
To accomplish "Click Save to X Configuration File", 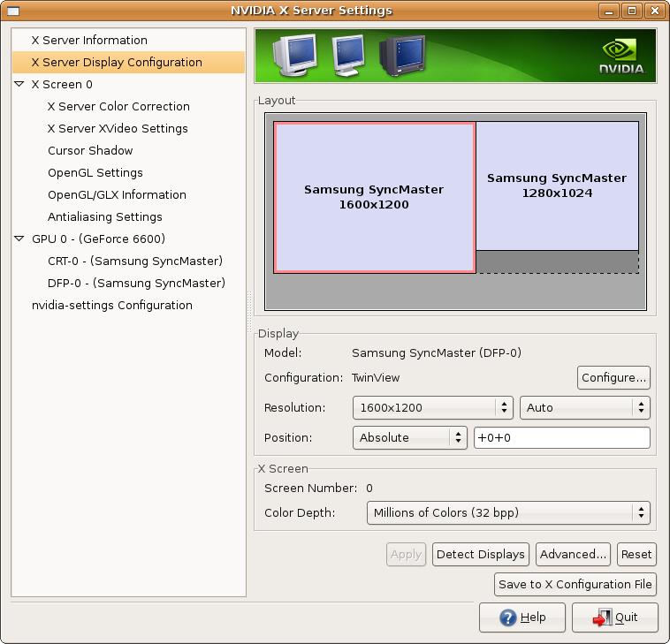I will pyautogui.click(x=575, y=584).
